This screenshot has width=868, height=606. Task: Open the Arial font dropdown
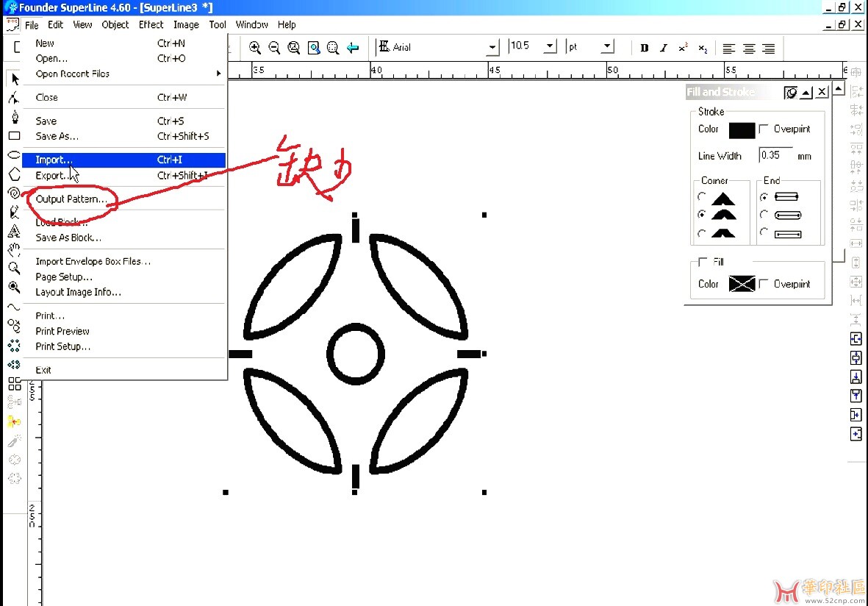tap(492, 47)
